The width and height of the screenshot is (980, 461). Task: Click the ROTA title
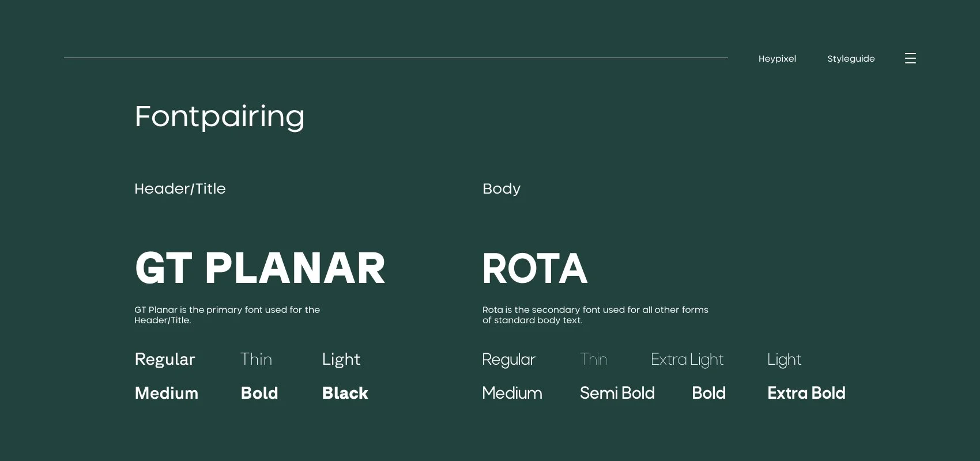[x=535, y=269]
